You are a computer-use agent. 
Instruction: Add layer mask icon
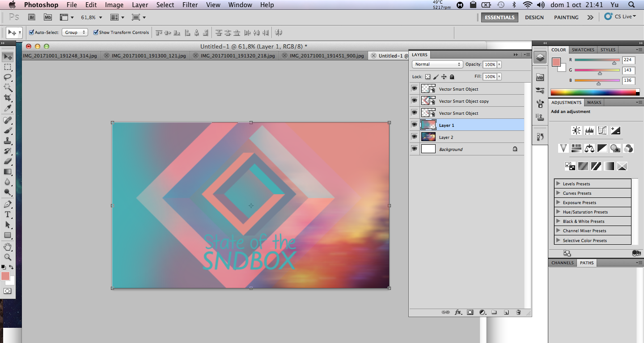470,312
